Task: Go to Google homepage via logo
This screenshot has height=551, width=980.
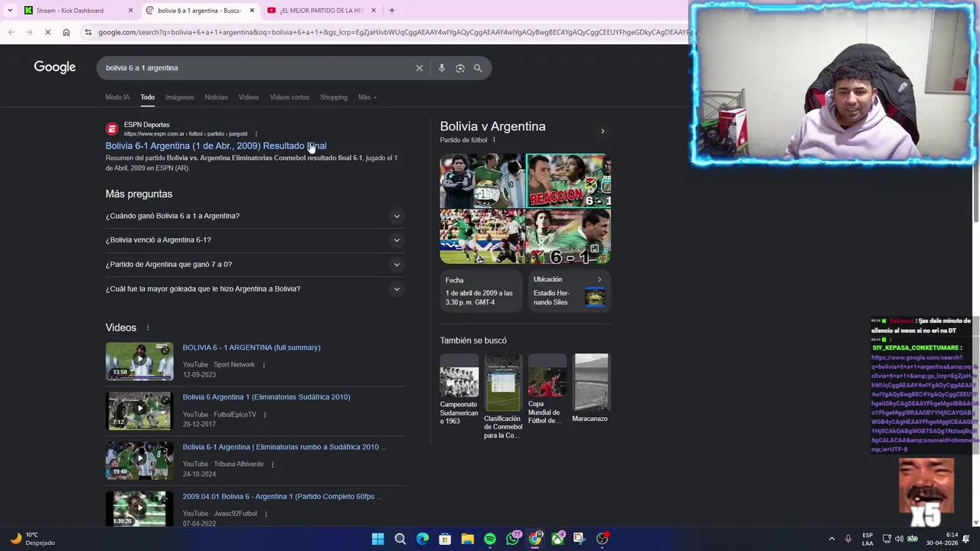Action: [54, 67]
